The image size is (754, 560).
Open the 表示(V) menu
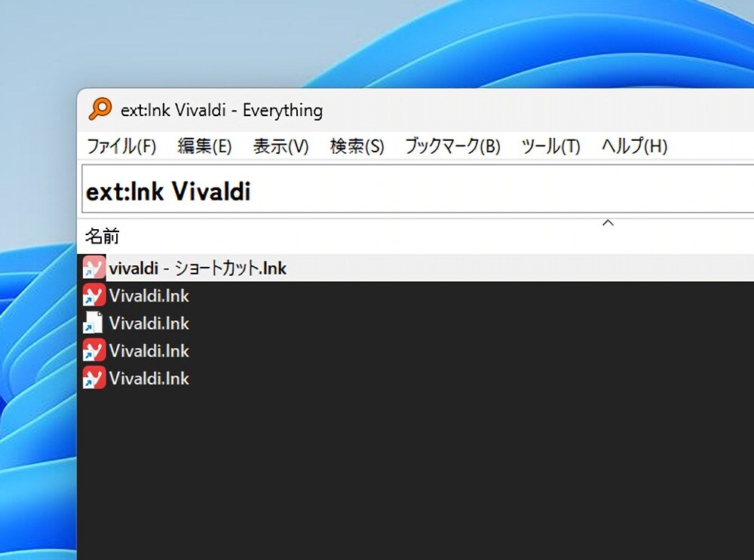(280, 146)
